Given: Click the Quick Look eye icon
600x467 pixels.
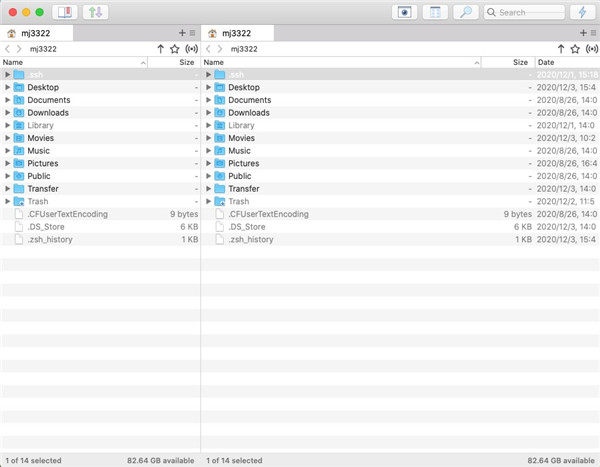Looking at the screenshot, I should [x=404, y=12].
